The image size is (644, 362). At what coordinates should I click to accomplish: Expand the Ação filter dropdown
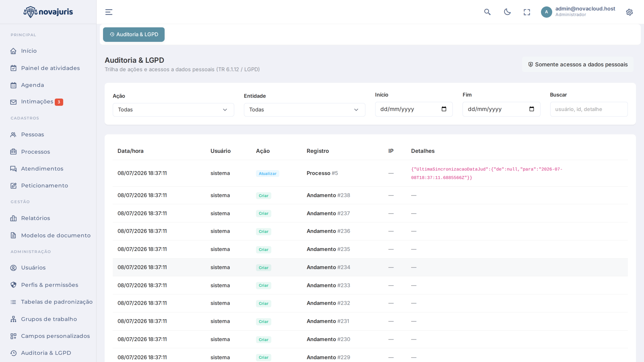pos(173,110)
